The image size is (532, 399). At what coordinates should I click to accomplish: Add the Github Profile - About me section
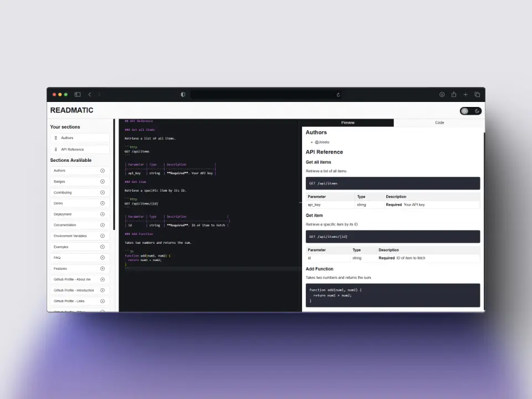coord(103,279)
